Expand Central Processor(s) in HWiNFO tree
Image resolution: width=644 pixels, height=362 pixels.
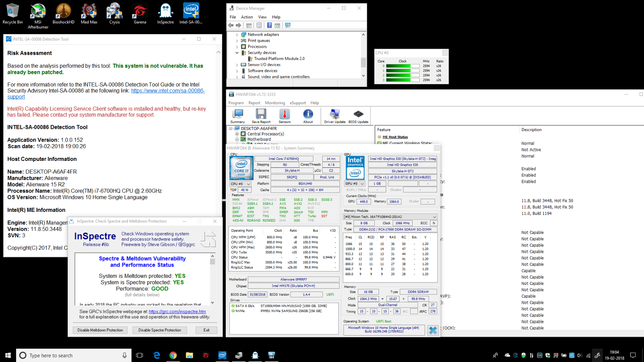tap(237, 134)
